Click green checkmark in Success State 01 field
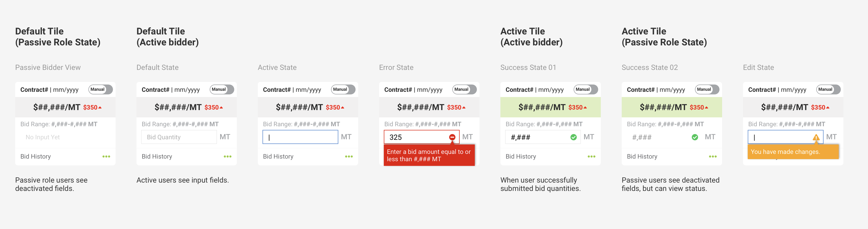 coord(574,137)
